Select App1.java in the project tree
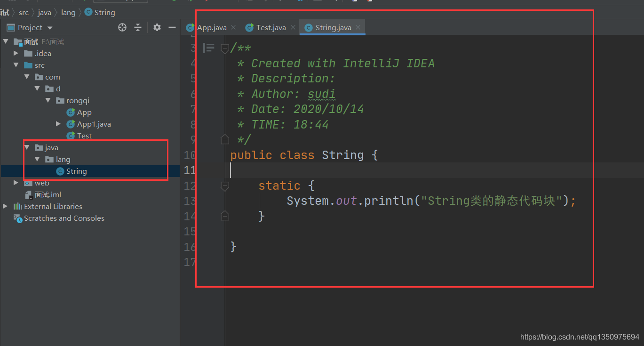644x346 pixels. 94,124
